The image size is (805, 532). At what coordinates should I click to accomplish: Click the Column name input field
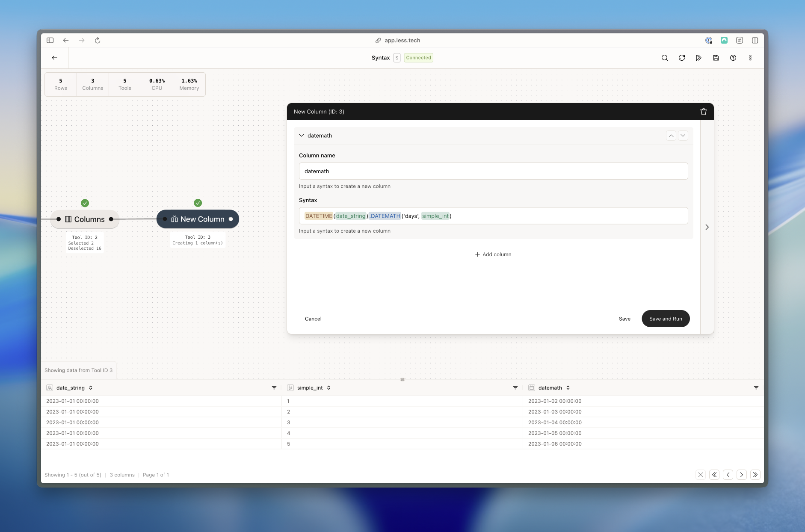tap(493, 171)
